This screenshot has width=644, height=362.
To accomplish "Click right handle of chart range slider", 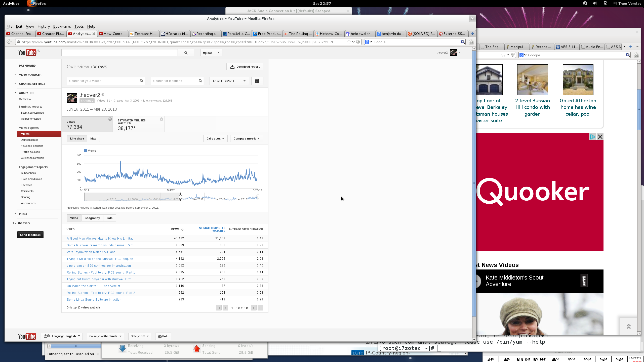I will coord(258,197).
